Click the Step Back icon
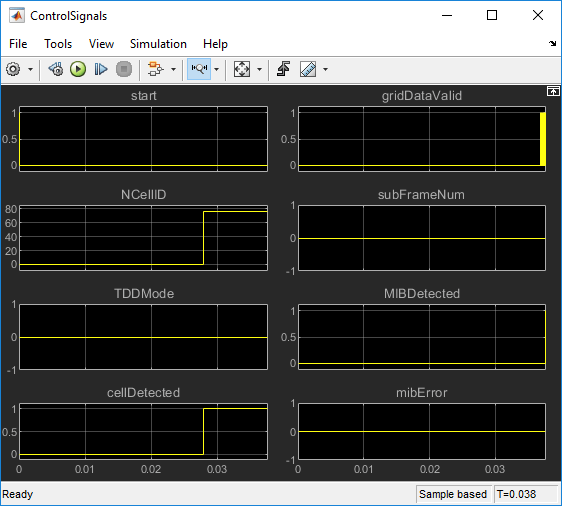This screenshot has width=562, height=506. point(56,69)
